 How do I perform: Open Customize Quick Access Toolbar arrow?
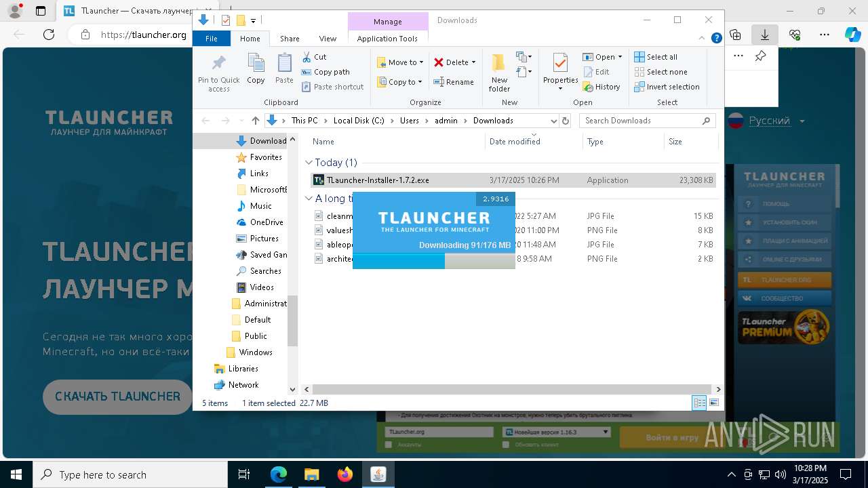click(x=253, y=21)
